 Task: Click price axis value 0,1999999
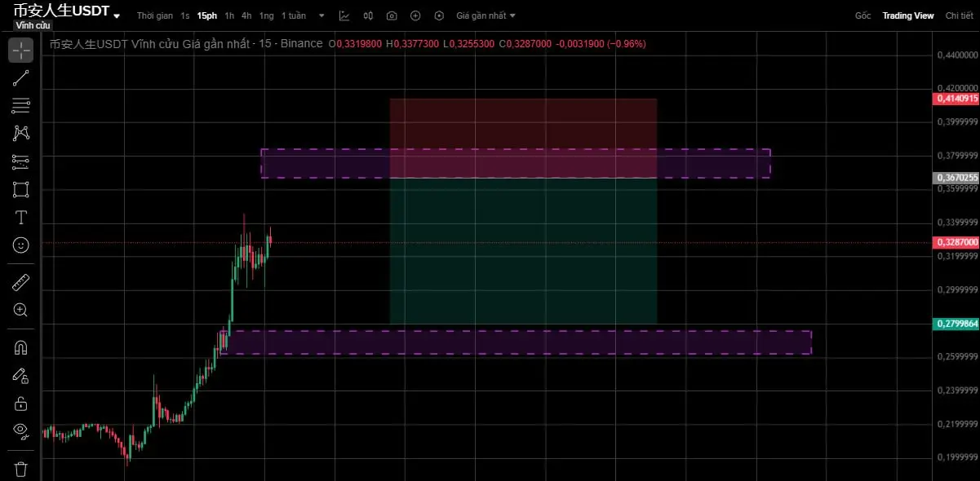click(956, 457)
